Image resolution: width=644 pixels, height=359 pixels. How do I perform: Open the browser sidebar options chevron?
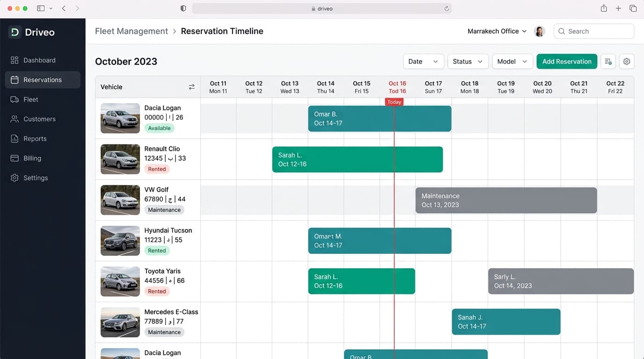(x=51, y=8)
